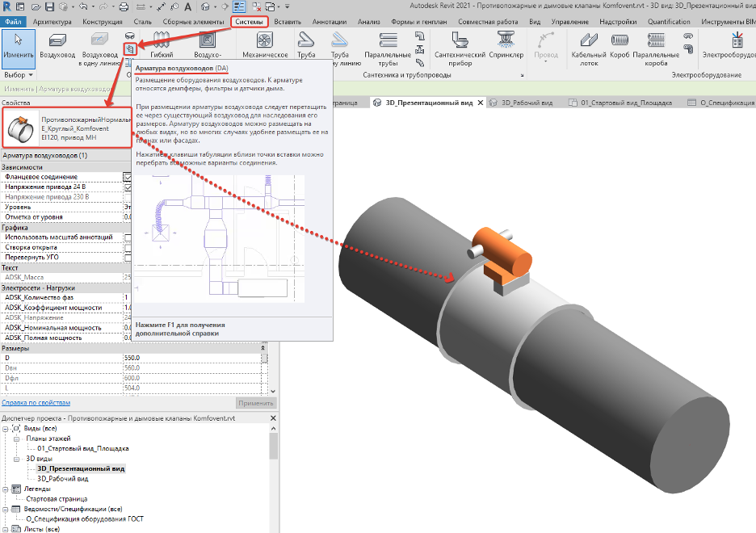This screenshot has height=533, width=756.
Task: Select the Text (A) tool in quick access toolbar
Action: coord(188,6)
